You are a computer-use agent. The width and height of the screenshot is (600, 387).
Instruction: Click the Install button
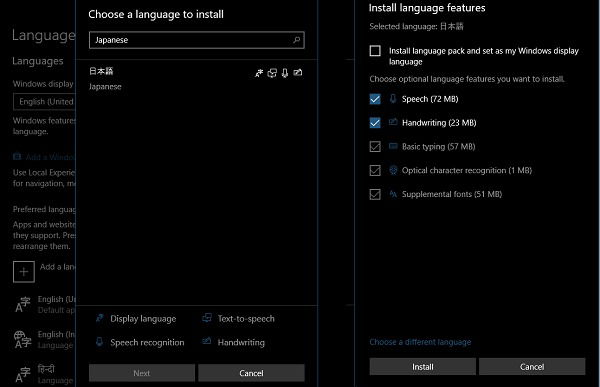click(x=422, y=367)
